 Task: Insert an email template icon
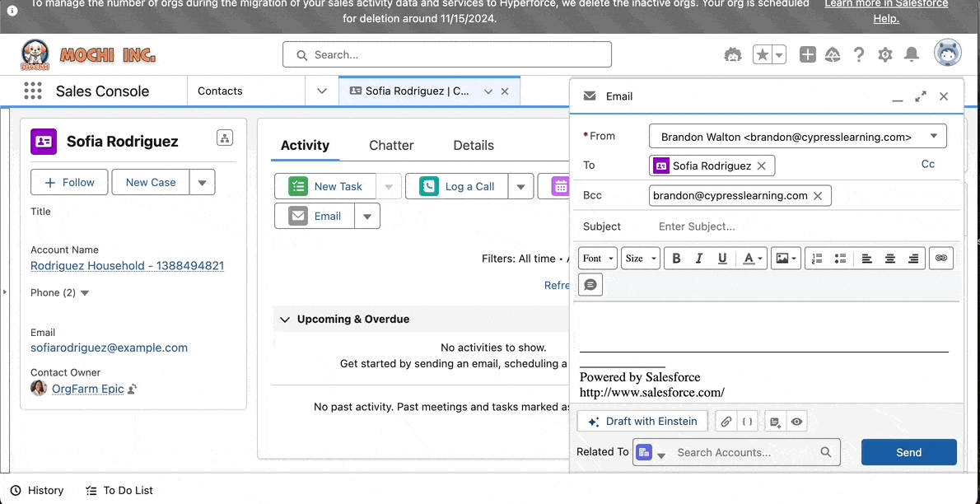[776, 422]
